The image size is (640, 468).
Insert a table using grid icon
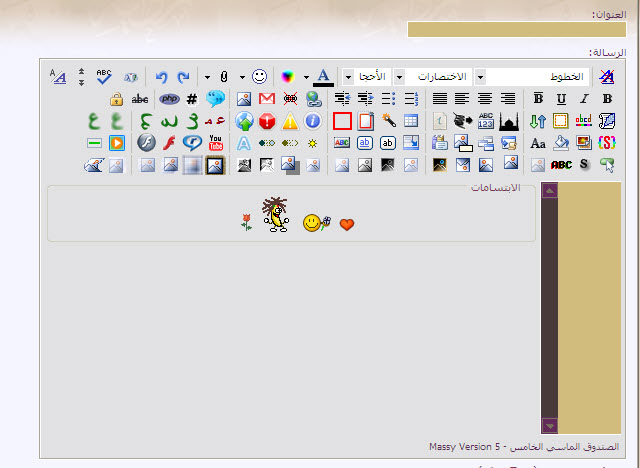tap(411, 121)
